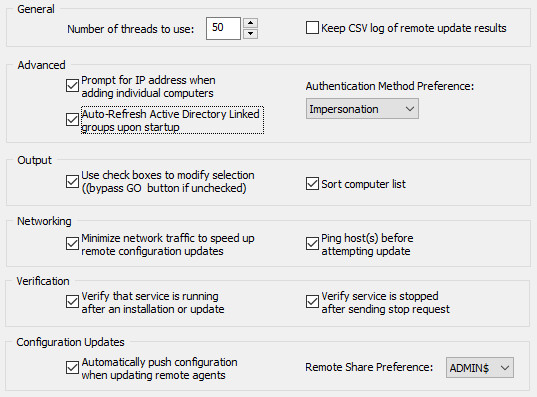Increase the number of threads with up arrow
Viewport: 537px width, 397px height.
[250, 23]
